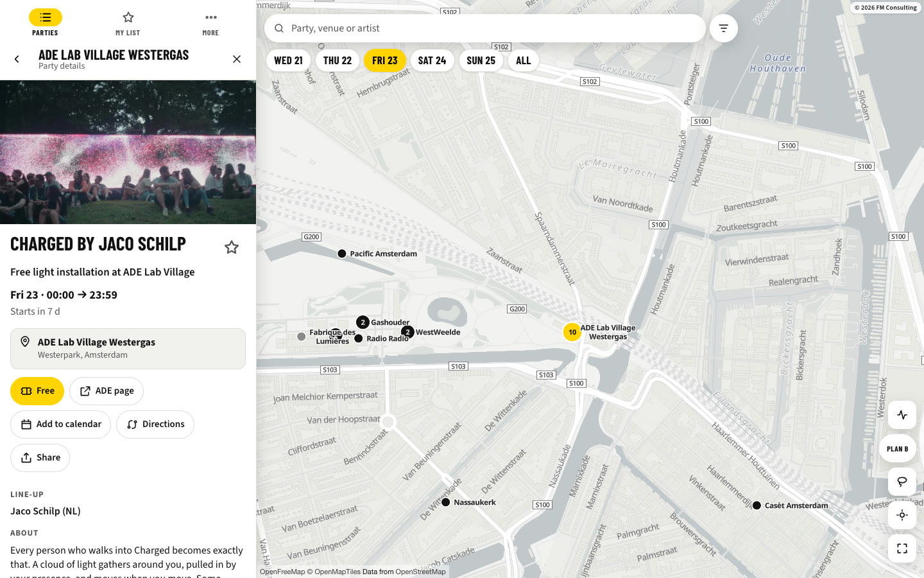Show ALL dates on the map
The image size is (924, 578).
coord(524,60)
